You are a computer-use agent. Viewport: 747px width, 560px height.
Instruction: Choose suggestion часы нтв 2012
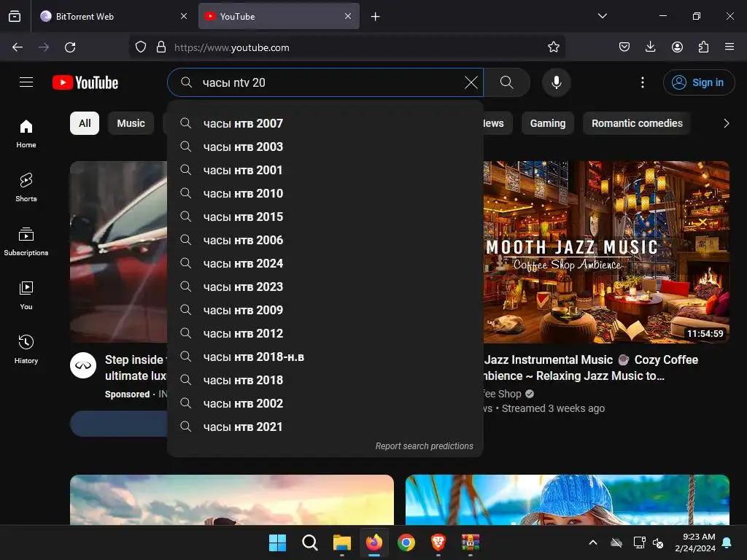pos(325,333)
